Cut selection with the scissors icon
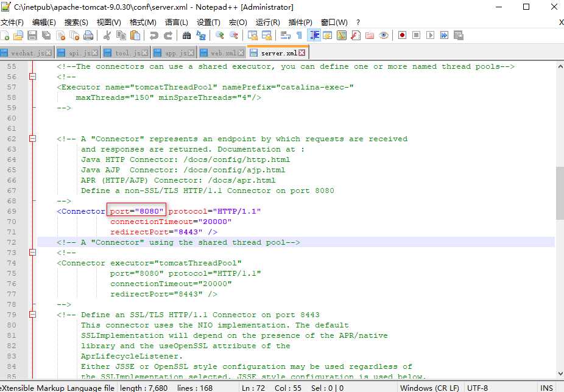Viewport: 564px width, 392px height. click(x=107, y=35)
